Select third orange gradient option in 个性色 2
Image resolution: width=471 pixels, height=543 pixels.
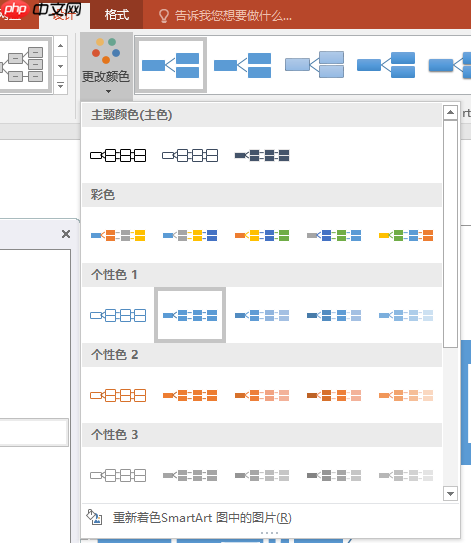click(x=262, y=395)
